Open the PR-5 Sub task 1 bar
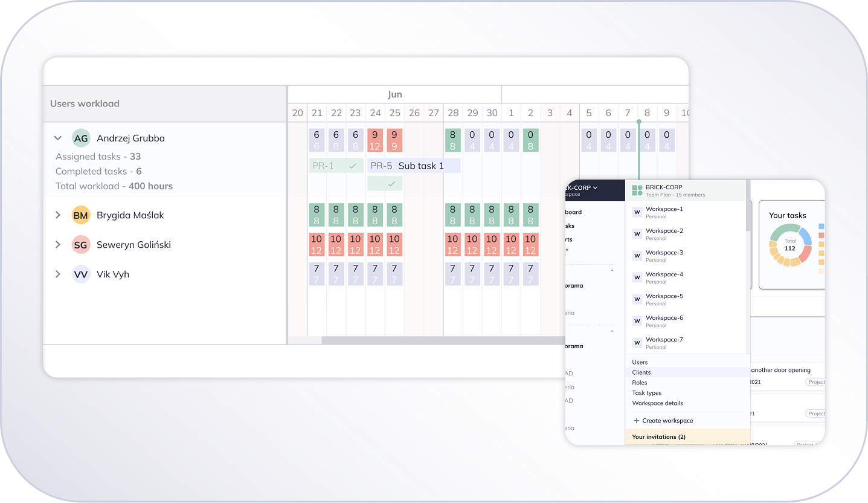The image size is (868, 503). [414, 166]
